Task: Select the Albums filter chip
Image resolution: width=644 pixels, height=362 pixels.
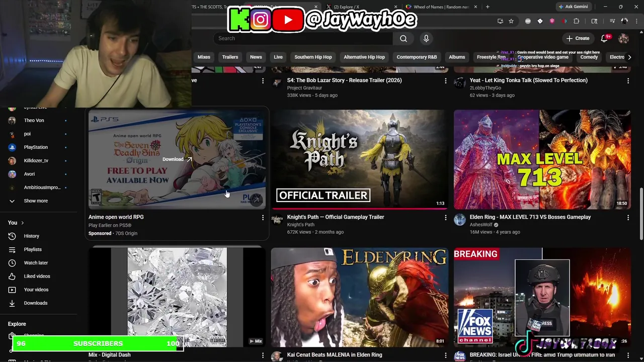Action: coord(457,57)
